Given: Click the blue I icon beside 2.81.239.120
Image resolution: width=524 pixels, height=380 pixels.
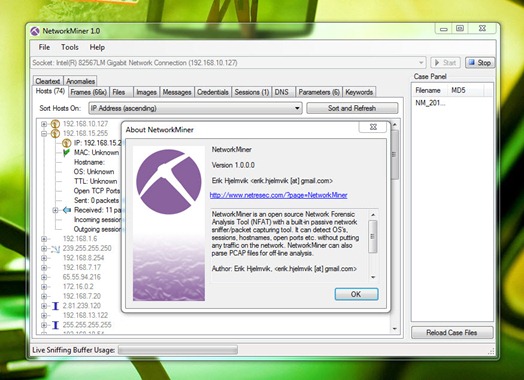Looking at the screenshot, I should pyautogui.click(x=55, y=306).
